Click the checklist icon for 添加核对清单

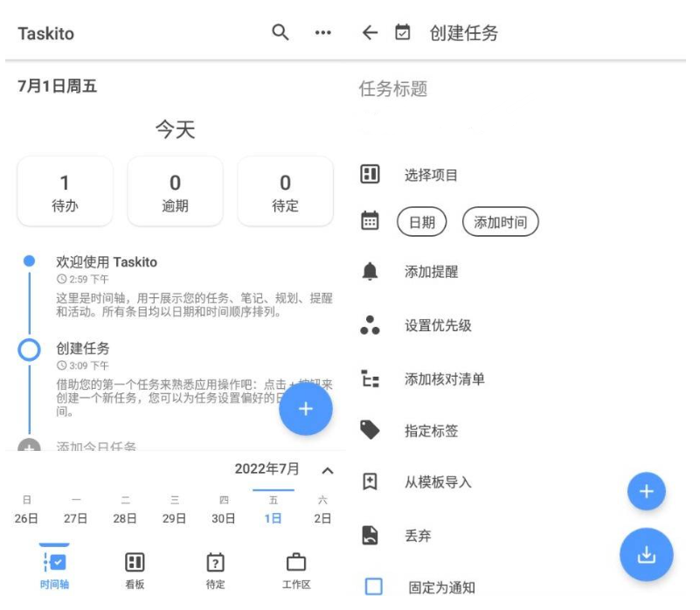(x=370, y=378)
